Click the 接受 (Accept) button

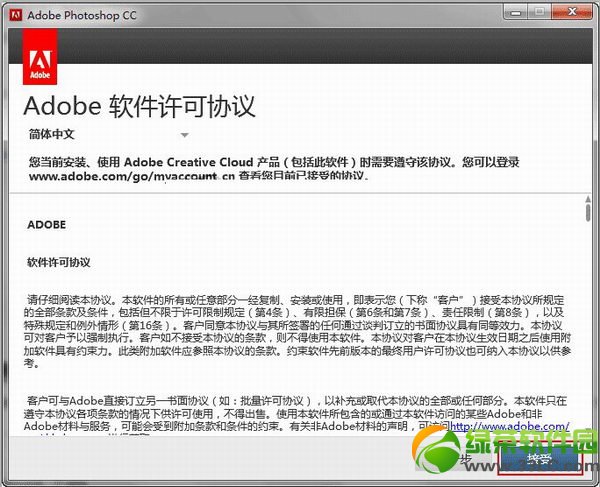(x=537, y=460)
